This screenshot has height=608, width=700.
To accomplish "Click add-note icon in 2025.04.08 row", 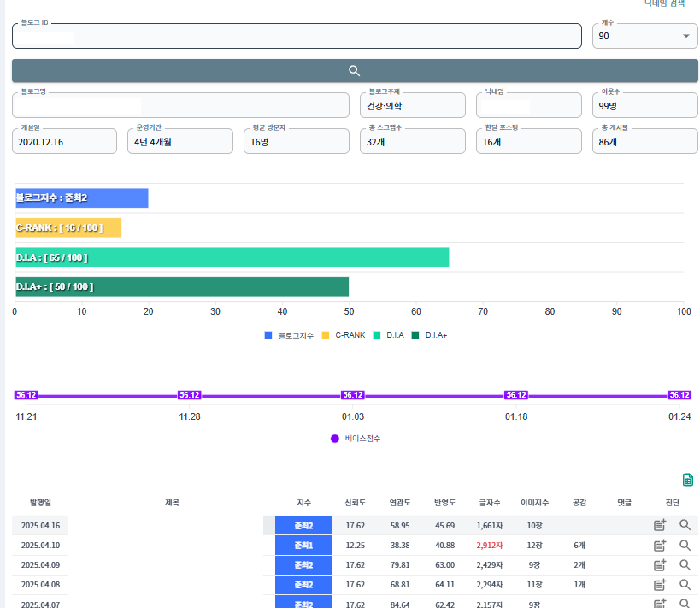I will pos(660,584).
